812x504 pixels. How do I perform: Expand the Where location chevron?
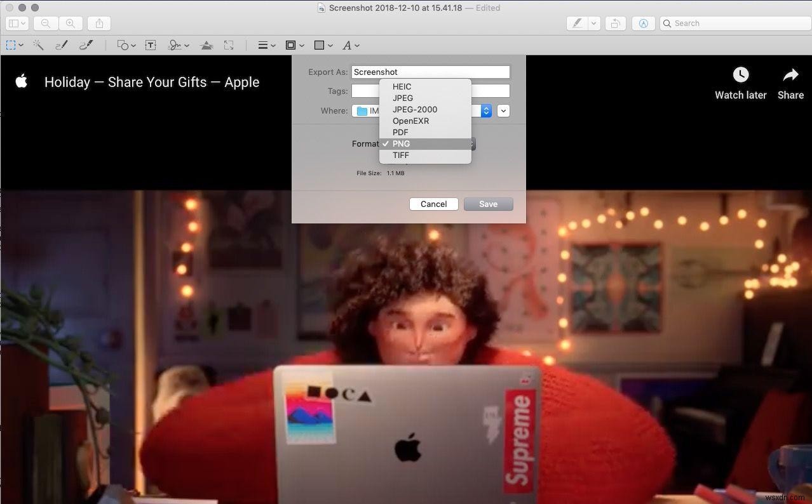coord(503,110)
